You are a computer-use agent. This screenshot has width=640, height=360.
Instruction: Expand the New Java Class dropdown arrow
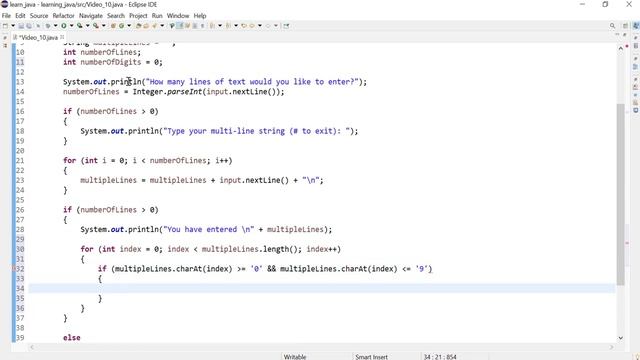(x=129, y=26)
